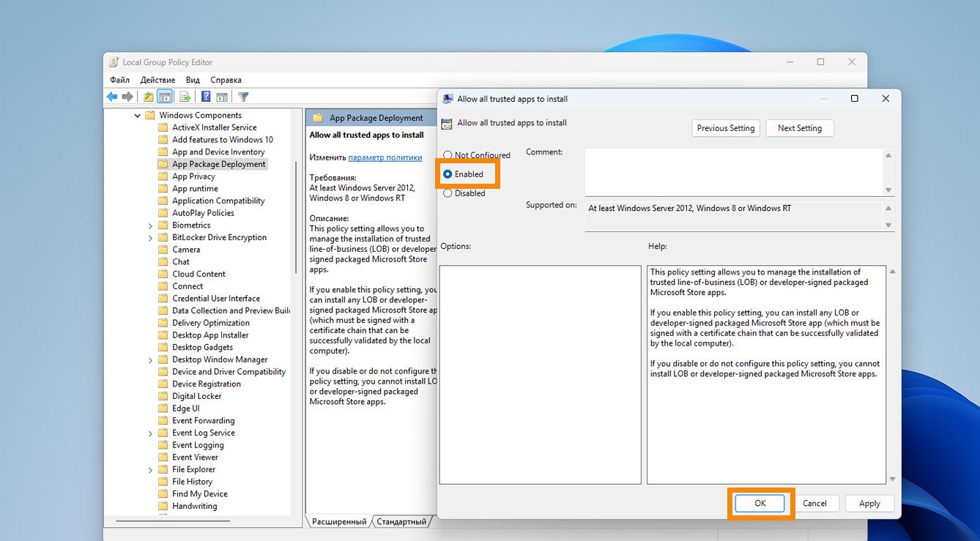The width and height of the screenshot is (980, 541).
Task: Click the Connect folder icon
Action: 163,286
